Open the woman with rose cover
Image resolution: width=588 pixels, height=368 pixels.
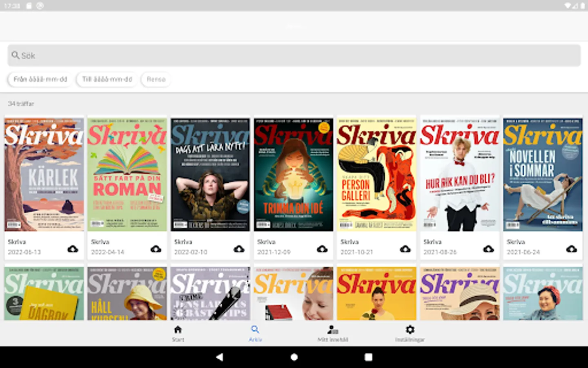376,293
